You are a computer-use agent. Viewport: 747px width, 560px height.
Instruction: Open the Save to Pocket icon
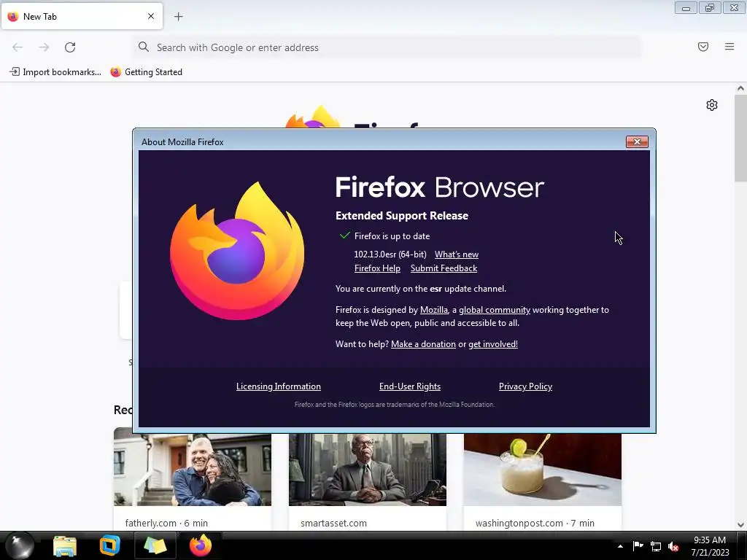(x=703, y=47)
